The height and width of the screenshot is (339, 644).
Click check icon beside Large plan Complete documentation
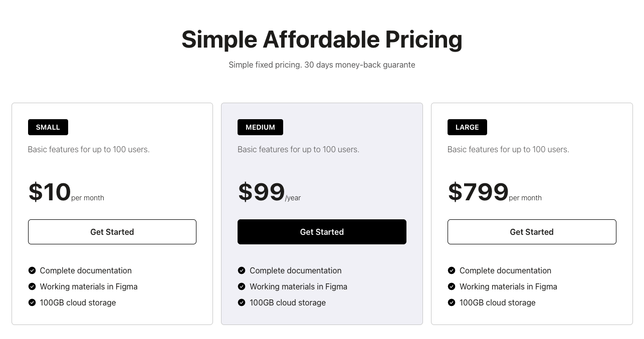pyautogui.click(x=452, y=270)
